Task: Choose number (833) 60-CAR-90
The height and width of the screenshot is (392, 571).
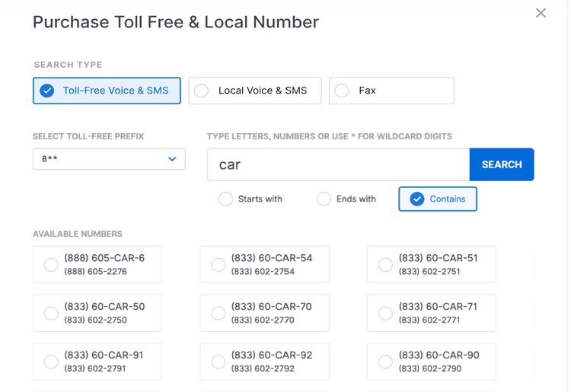Action: coord(385,362)
